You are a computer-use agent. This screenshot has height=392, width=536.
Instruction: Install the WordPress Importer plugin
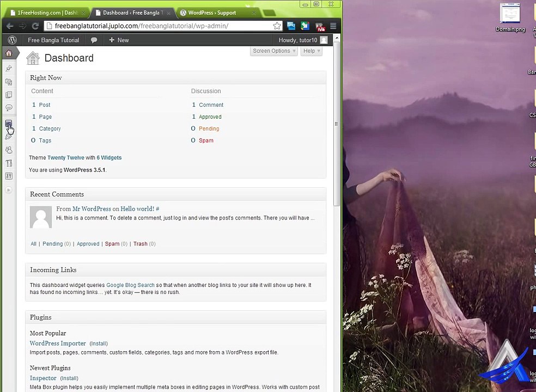(99, 344)
